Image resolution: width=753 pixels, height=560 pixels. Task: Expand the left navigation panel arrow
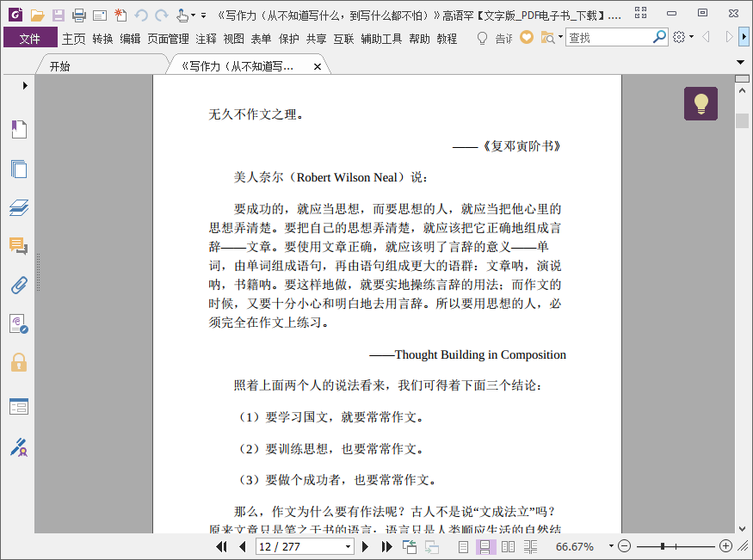(25, 86)
